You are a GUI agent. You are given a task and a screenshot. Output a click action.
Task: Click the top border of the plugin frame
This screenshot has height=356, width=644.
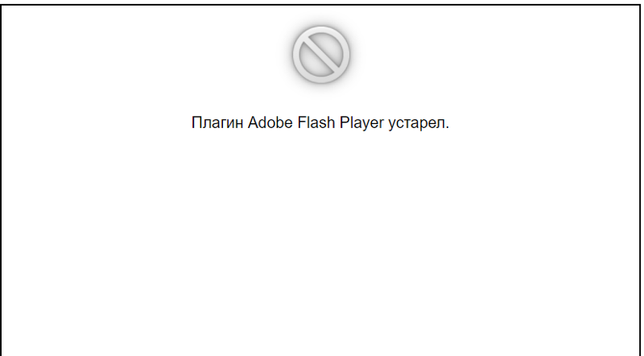point(320,5)
